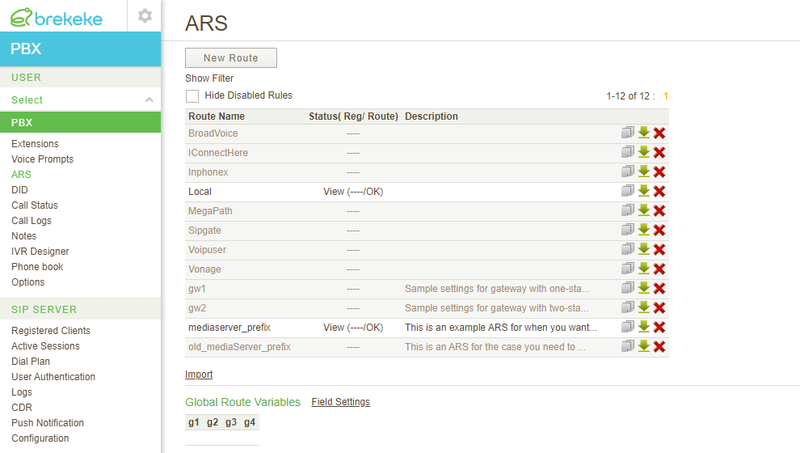
Task: Open Registered Clients under SIP Server
Action: click(51, 331)
